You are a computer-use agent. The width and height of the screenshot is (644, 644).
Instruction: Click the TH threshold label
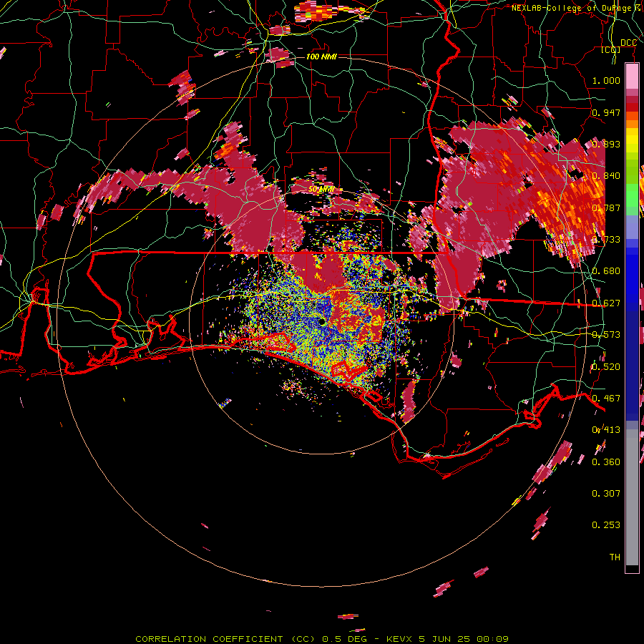(x=615, y=557)
